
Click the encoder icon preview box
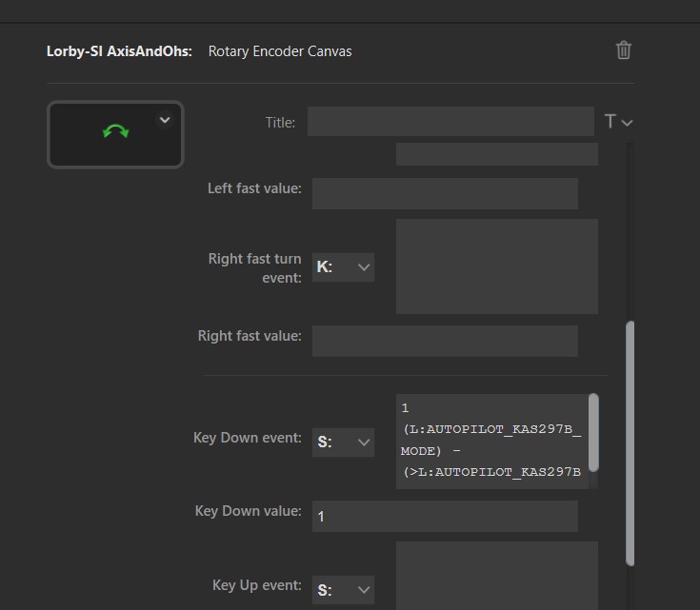115,134
